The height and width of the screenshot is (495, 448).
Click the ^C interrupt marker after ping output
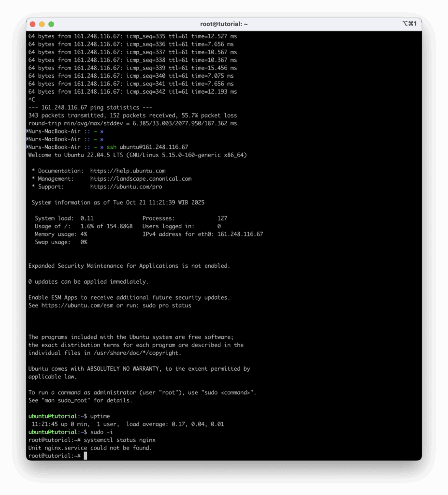tap(32, 100)
